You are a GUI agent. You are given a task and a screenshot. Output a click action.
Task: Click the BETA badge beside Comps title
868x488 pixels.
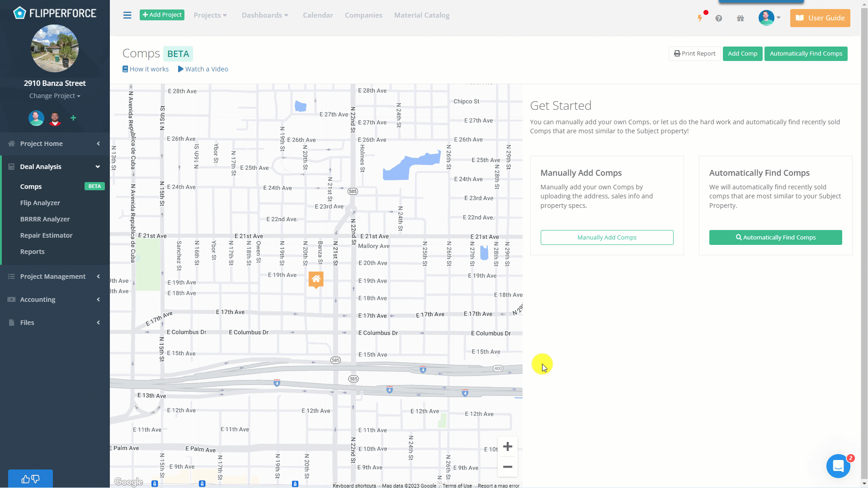tap(178, 54)
